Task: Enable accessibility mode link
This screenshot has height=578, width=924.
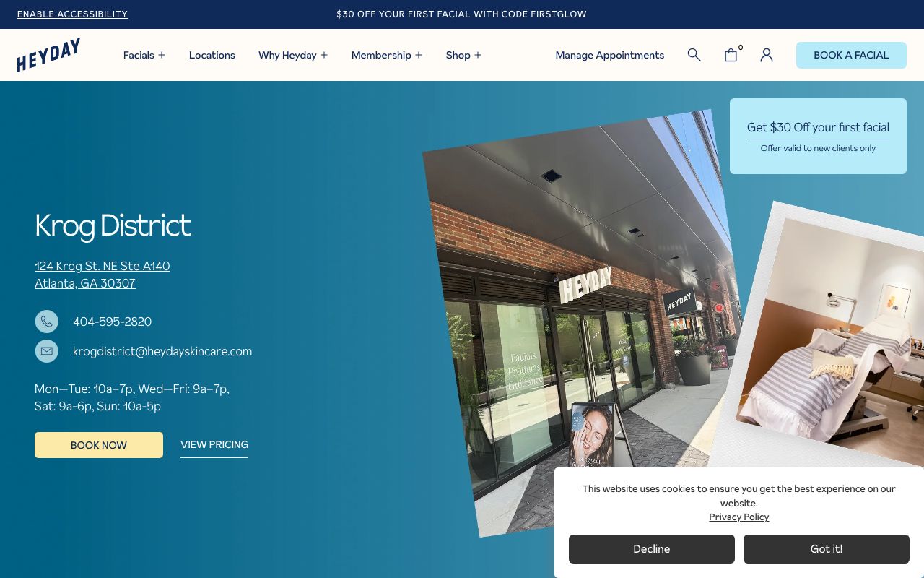Action: pyautogui.click(x=72, y=14)
